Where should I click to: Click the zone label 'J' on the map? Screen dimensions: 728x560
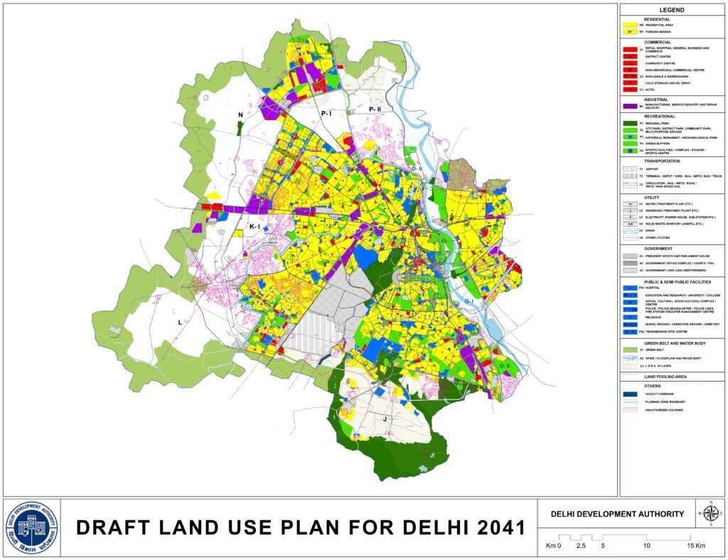point(385,419)
